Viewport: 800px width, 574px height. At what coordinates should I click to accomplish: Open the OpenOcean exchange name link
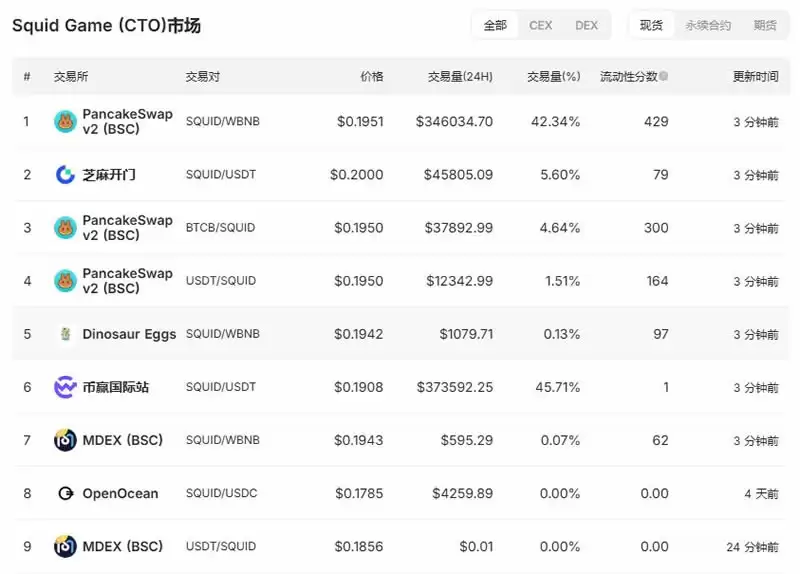pos(120,493)
